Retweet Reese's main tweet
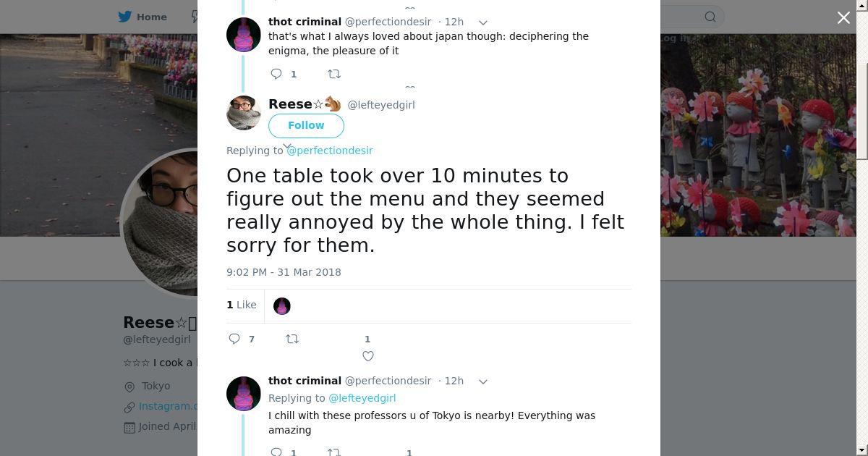Image resolution: width=868 pixels, height=456 pixels. pyautogui.click(x=292, y=339)
